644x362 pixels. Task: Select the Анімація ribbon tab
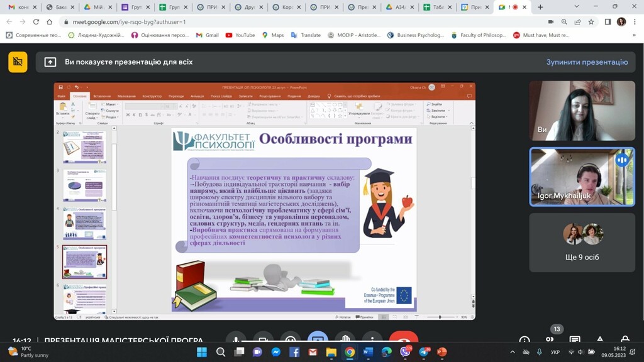(197, 96)
